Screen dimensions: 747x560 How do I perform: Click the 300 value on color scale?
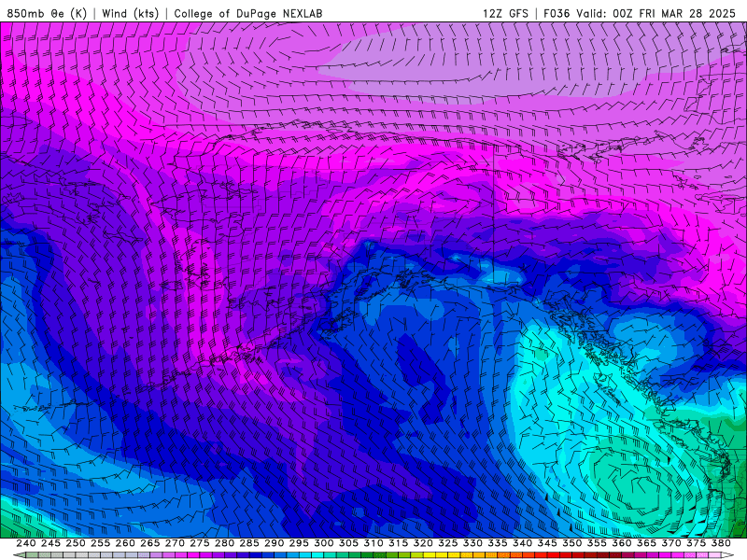coord(323,543)
